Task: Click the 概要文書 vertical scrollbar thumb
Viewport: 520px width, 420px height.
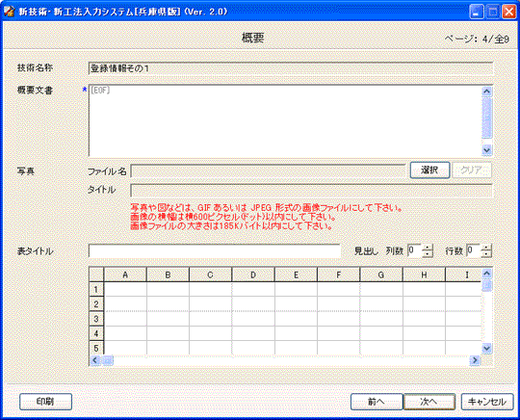Action: tap(487, 118)
